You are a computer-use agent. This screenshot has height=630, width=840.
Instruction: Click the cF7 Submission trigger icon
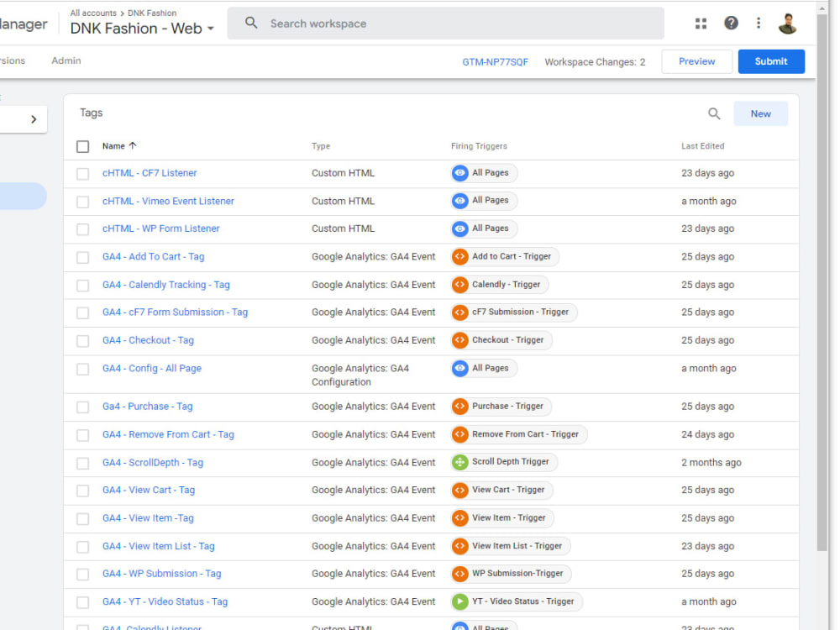[x=459, y=312]
